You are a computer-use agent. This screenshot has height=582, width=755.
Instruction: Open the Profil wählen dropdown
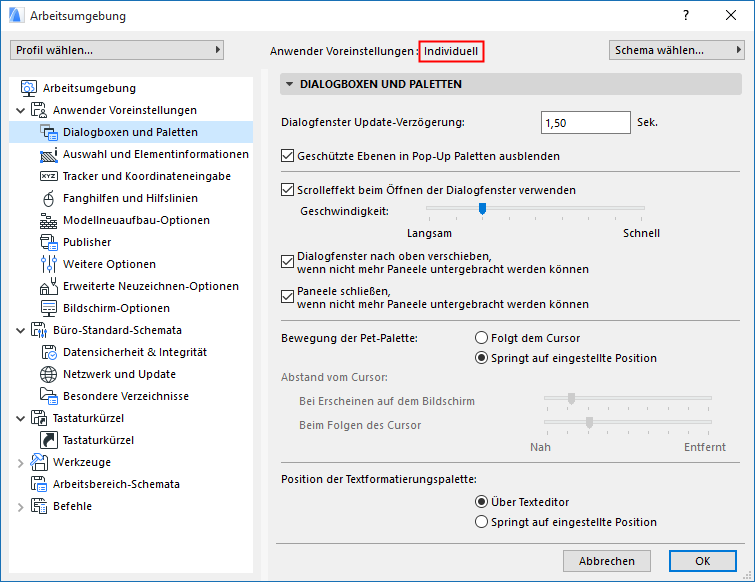(118, 49)
